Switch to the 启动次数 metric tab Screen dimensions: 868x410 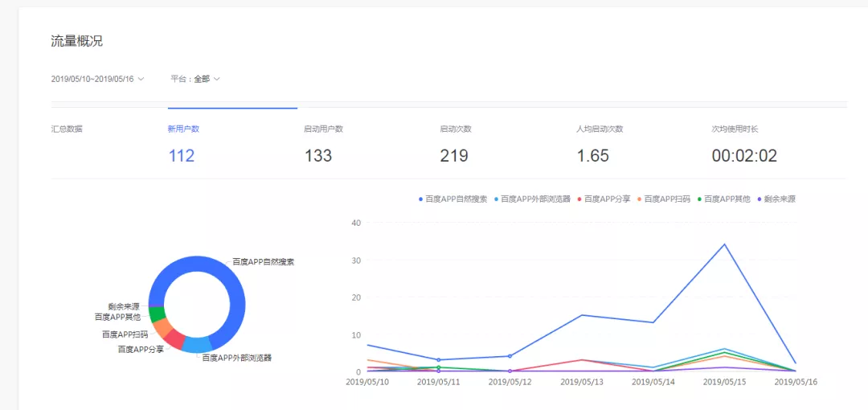pos(455,129)
